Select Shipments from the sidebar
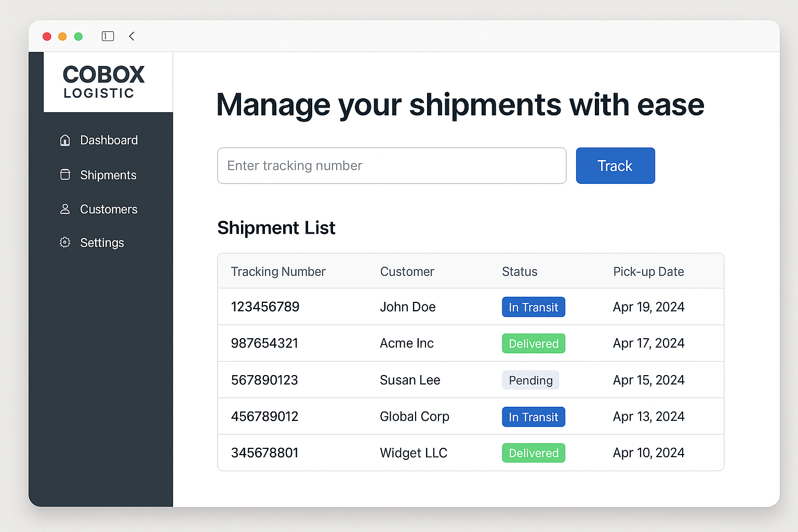 (x=108, y=175)
